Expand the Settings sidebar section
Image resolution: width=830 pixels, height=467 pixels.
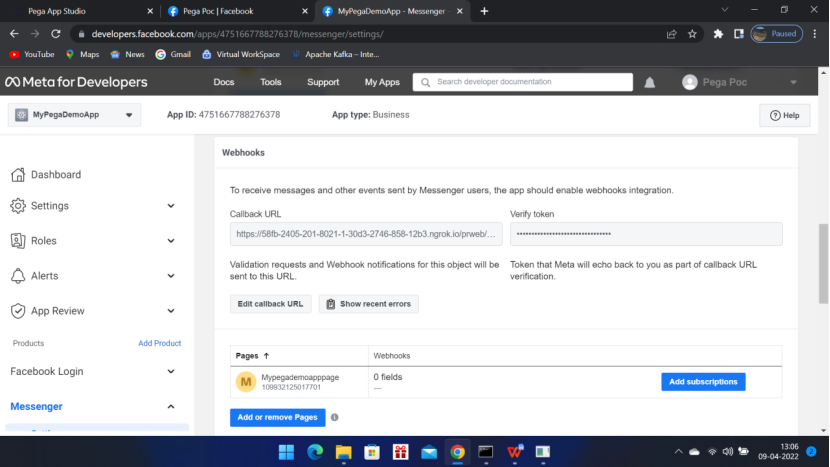171,206
